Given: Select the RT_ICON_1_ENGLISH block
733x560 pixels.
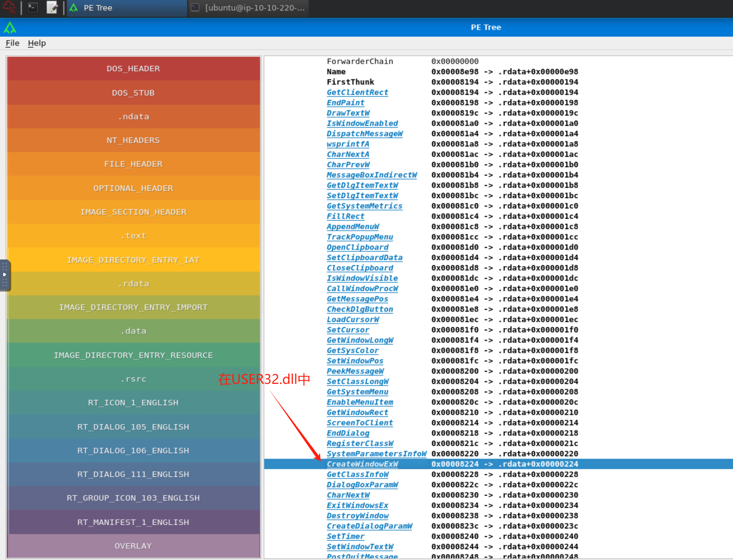Looking at the screenshot, I should pyautogui.click(x=133, y=402).
